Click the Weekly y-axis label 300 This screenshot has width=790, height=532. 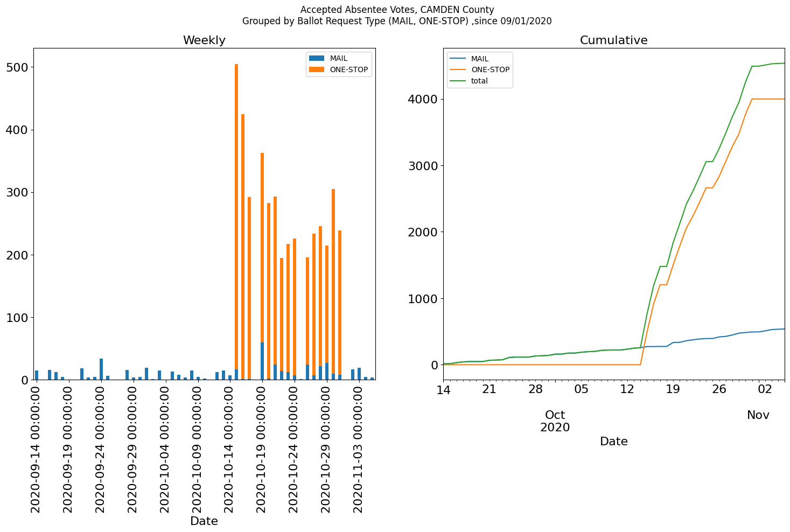click(17, 192)
